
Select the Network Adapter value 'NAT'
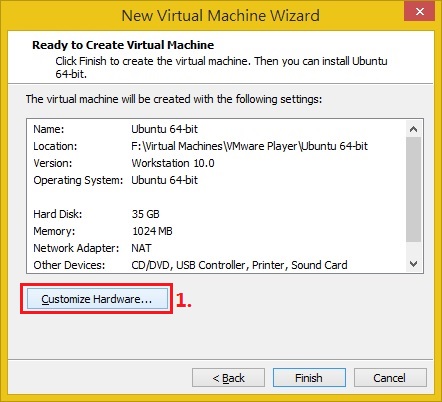(x=141, y=248)
